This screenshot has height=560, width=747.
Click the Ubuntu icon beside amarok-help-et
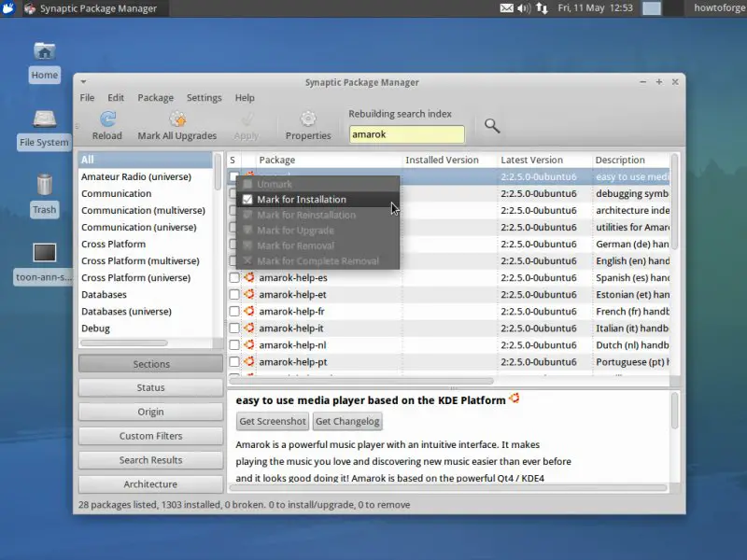(x=249, y=294)
